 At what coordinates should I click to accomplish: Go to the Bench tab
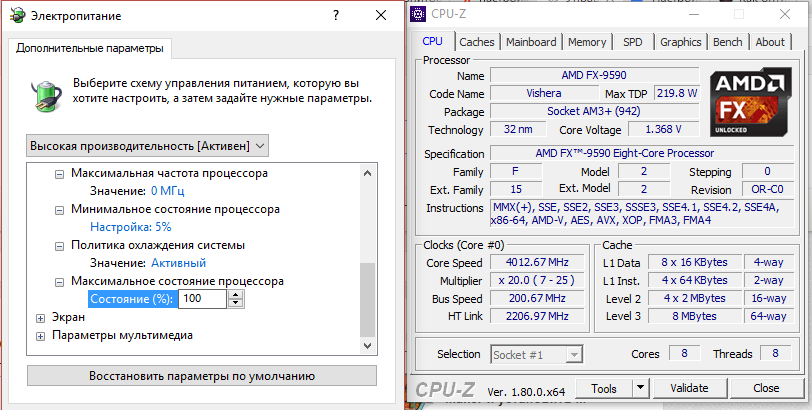[x=728, y=42]
